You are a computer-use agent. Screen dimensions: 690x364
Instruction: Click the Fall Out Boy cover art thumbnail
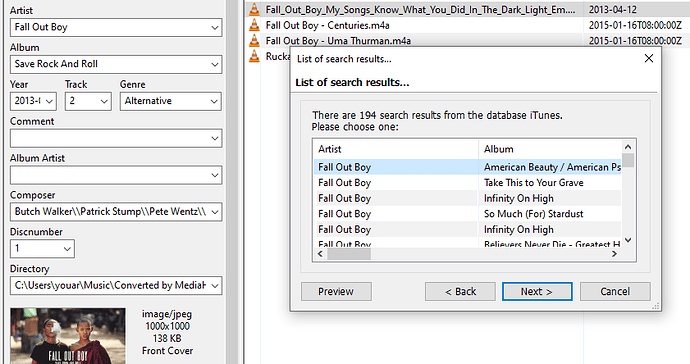(x=68, y=336)
